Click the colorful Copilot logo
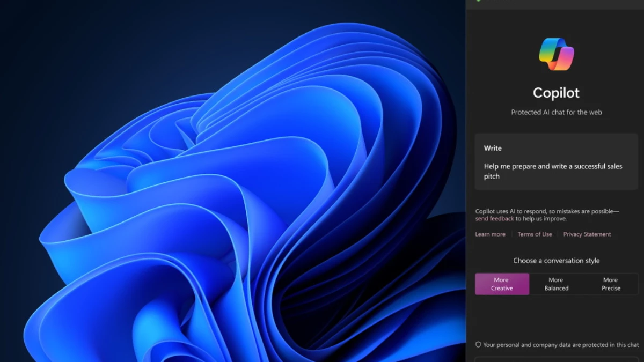644x362 pixels. click(x=556, y=54)
